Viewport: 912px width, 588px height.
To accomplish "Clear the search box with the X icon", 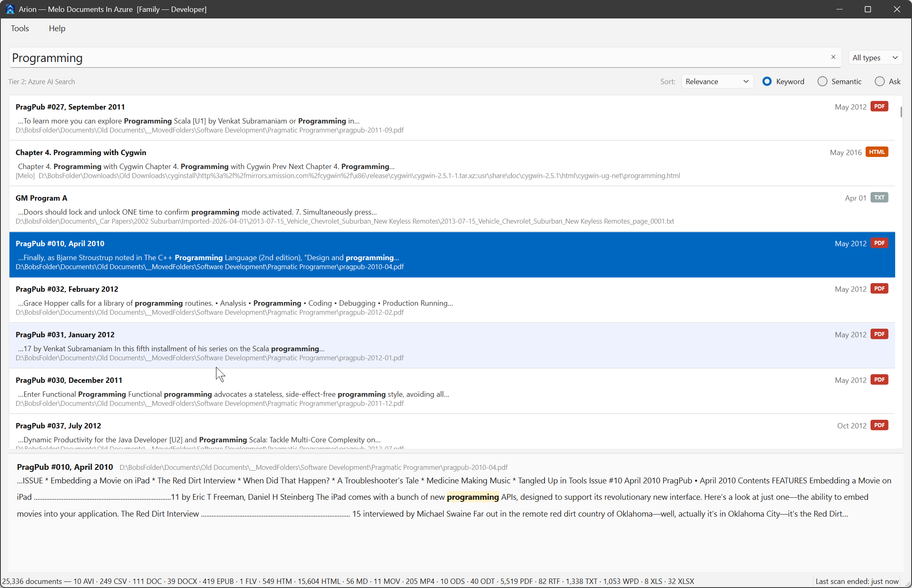I will 833,57.
